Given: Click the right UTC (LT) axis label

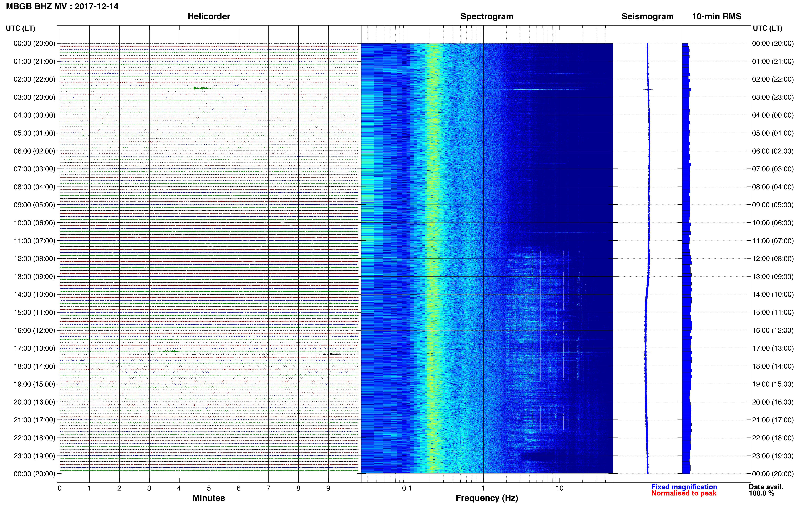Looking at the screenshot, I should 768,28.
